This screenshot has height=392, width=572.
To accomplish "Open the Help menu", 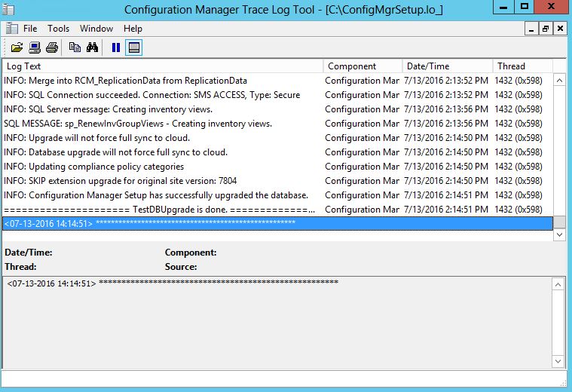I will tap(133, 29).
